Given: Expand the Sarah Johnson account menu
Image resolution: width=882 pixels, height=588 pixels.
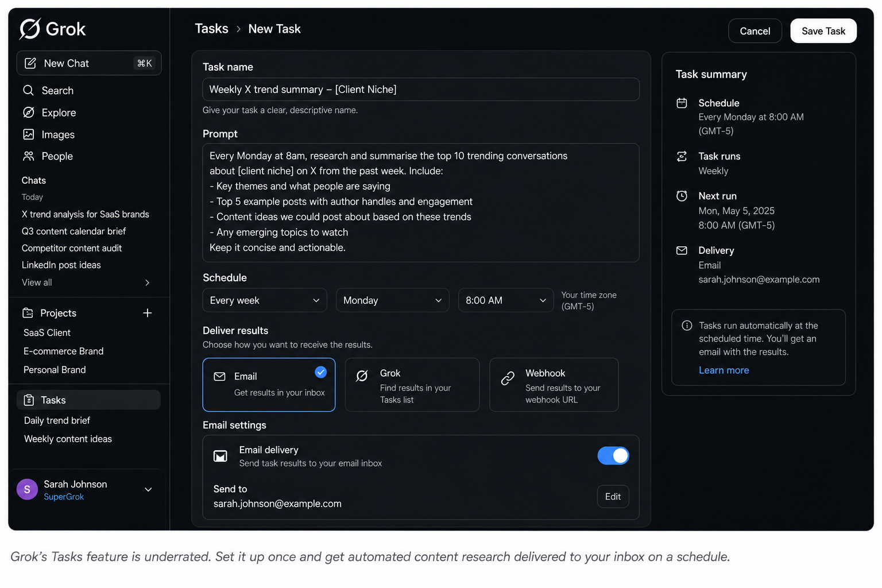Looking at the screenshot, I should click(148, 490).
